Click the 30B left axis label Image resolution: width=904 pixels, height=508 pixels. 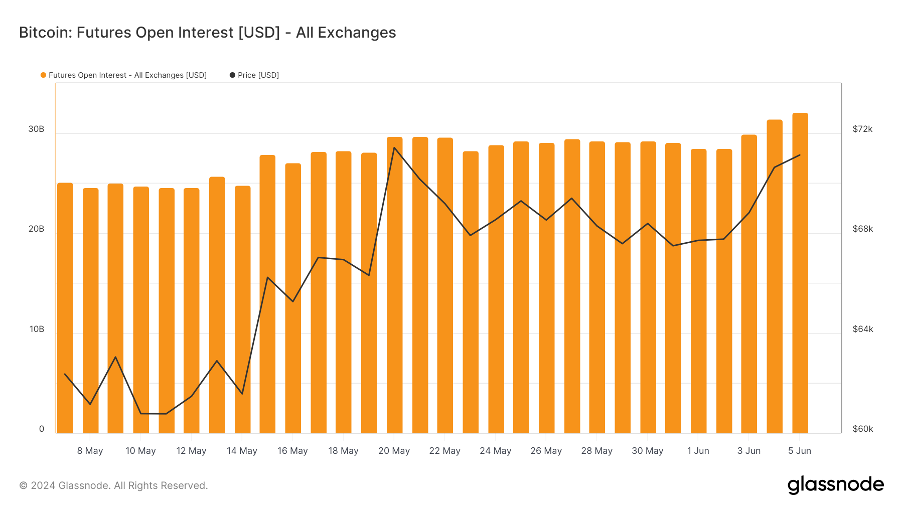(x=36, y=130)
